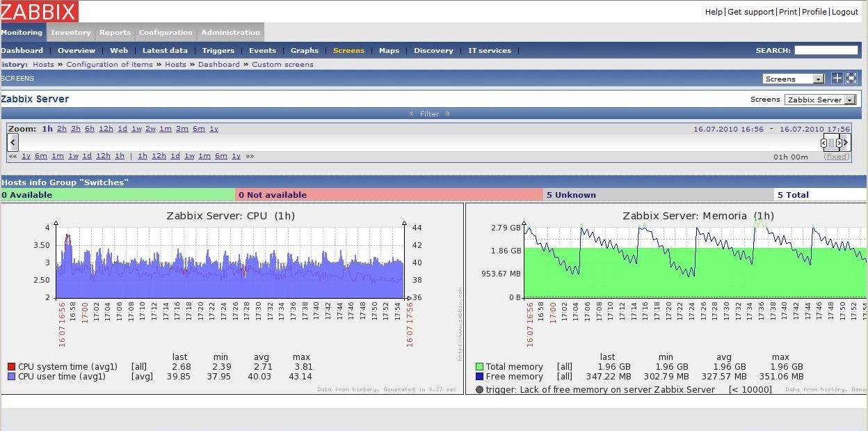Open the Graphs submenu item
This screenshot has height=431, width=868.
(x=305, y=50)
